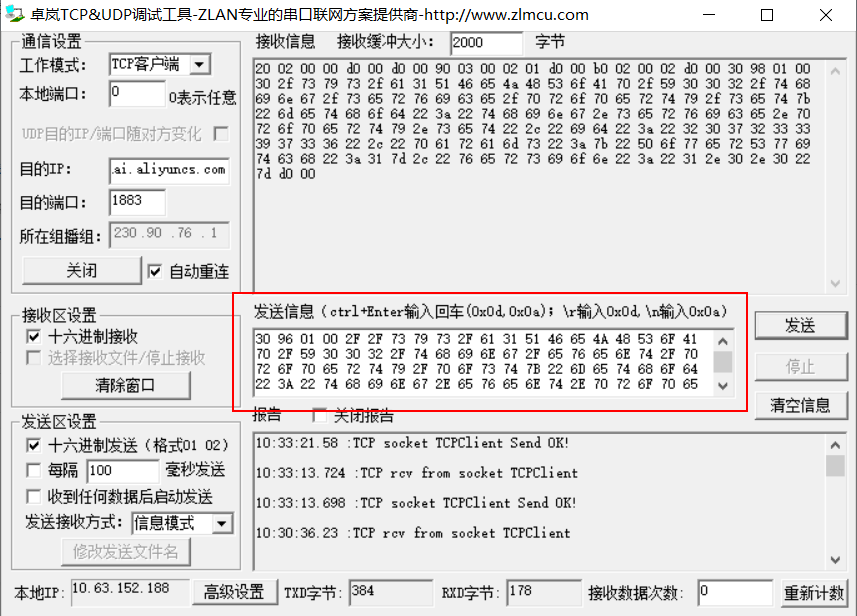Toggle 十六进制发送 hex send mode

[36, 444]
